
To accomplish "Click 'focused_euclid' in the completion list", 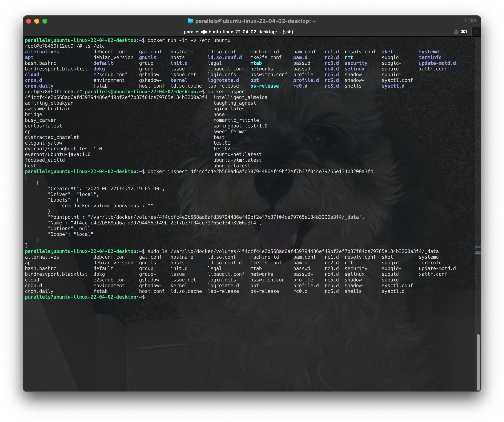I will (45, 160).
